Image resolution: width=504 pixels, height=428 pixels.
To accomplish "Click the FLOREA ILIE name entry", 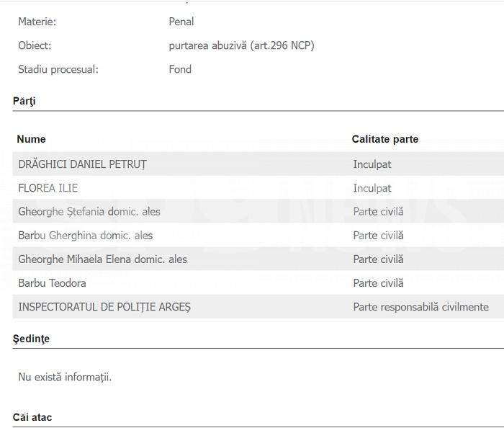I will tap(48, 188).
